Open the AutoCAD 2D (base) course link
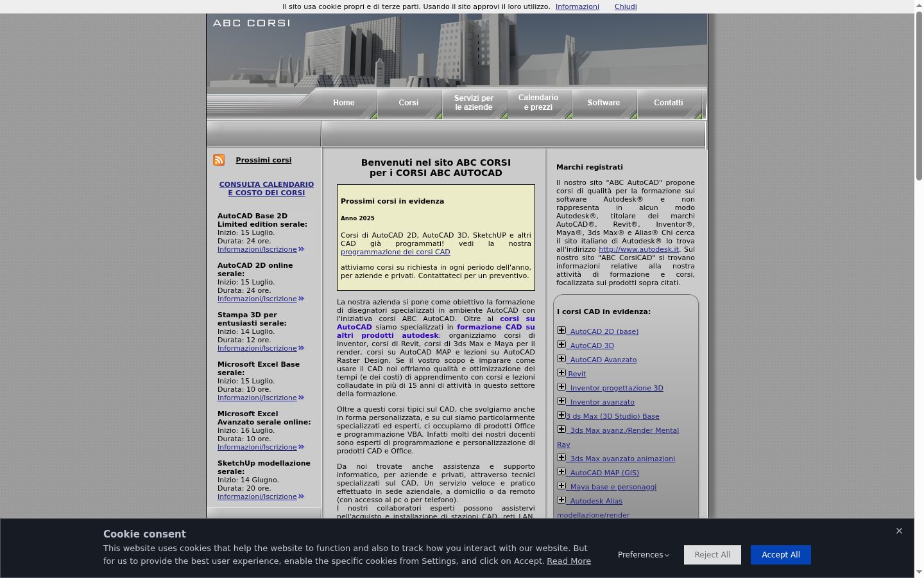 [604, 331]
